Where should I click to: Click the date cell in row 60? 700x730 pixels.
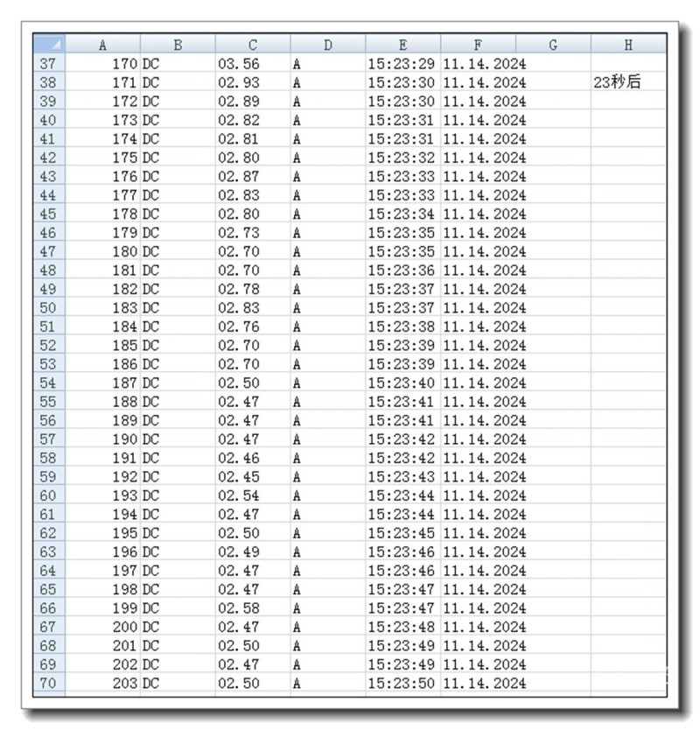tap(478, 495)
